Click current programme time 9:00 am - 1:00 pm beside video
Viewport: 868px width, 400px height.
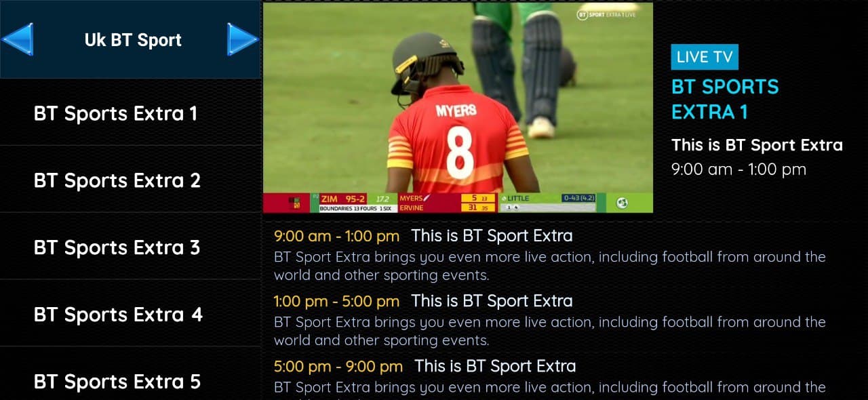pyautogui.click(x=738, y=169)
